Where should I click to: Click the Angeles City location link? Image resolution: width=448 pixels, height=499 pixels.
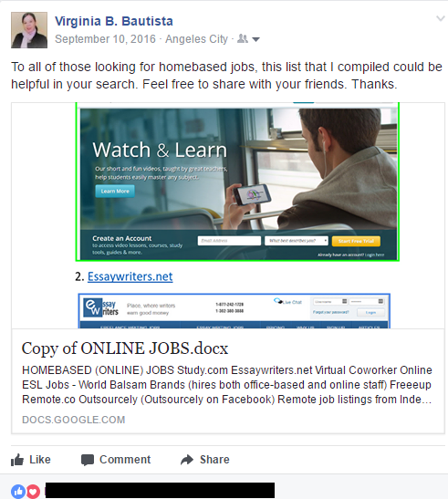tap(196, 39)
